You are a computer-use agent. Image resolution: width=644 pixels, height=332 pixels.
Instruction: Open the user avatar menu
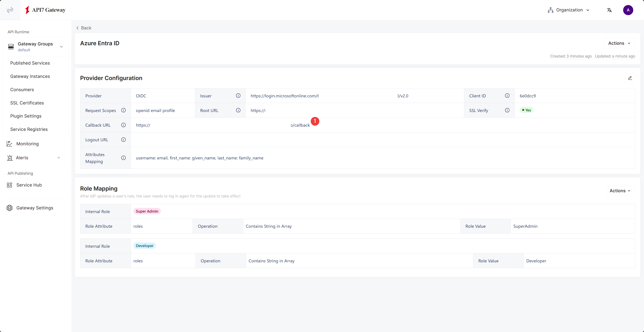pyautogui.click(x=628, y=10)
